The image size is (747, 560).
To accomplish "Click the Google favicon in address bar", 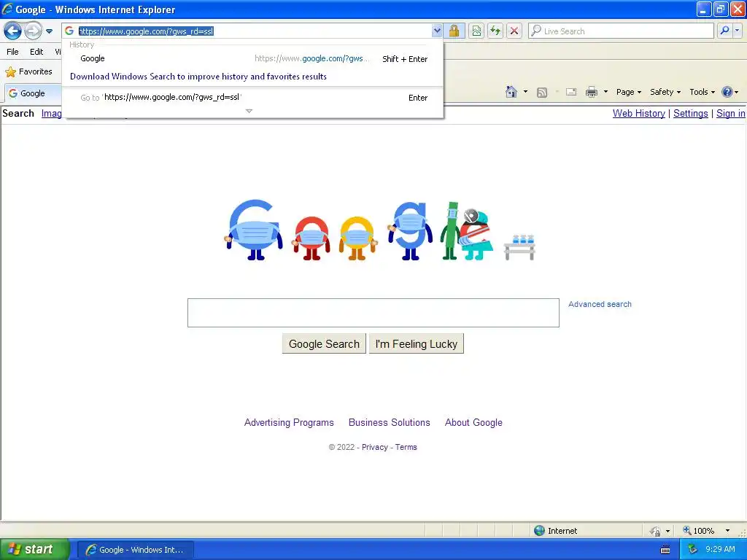I will tap(69, 31).
